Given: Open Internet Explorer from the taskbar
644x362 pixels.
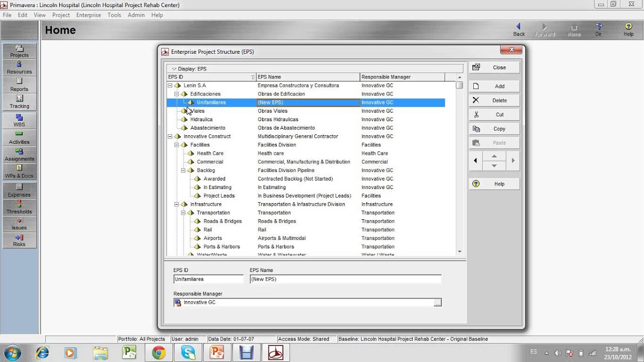Looking at the screenshot, I should coord(42,352).
